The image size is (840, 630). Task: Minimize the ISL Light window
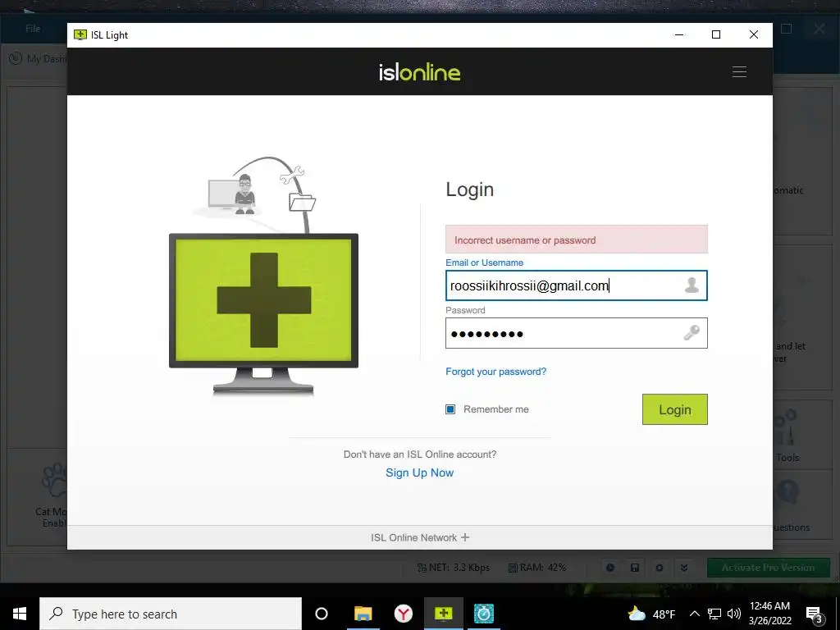(679, 34)
